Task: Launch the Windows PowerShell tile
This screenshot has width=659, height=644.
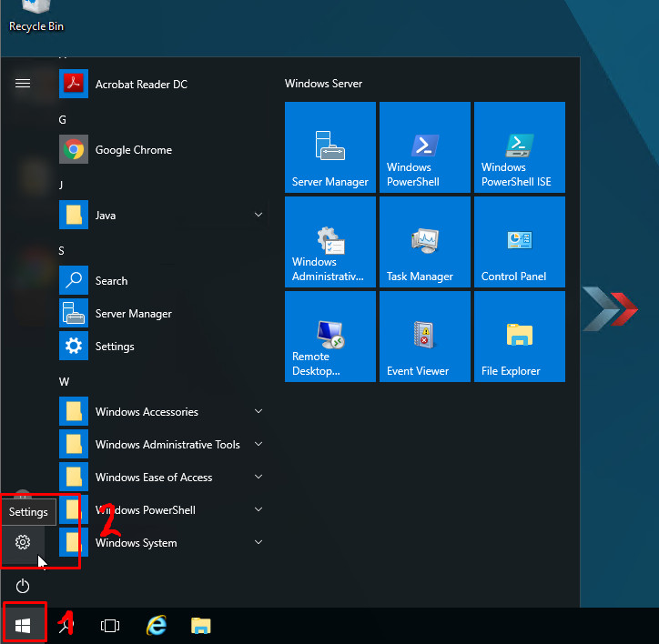Action: click(x=425, y=147)
